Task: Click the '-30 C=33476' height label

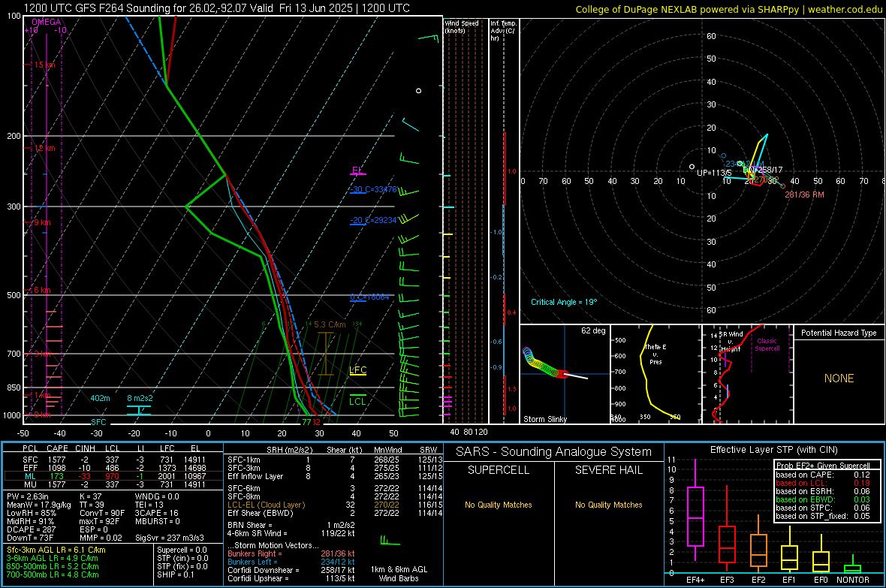Action: point(373,189)
